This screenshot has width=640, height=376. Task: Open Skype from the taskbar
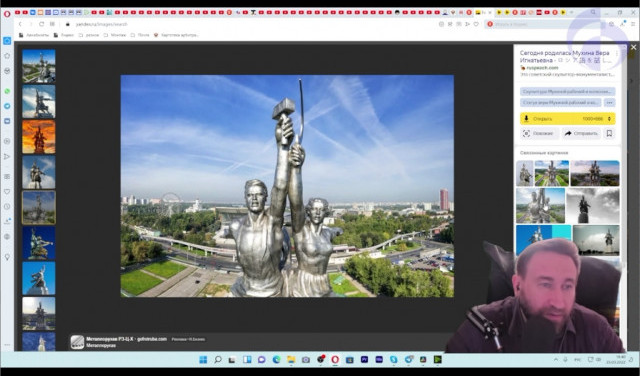click(x=393, y=360)
